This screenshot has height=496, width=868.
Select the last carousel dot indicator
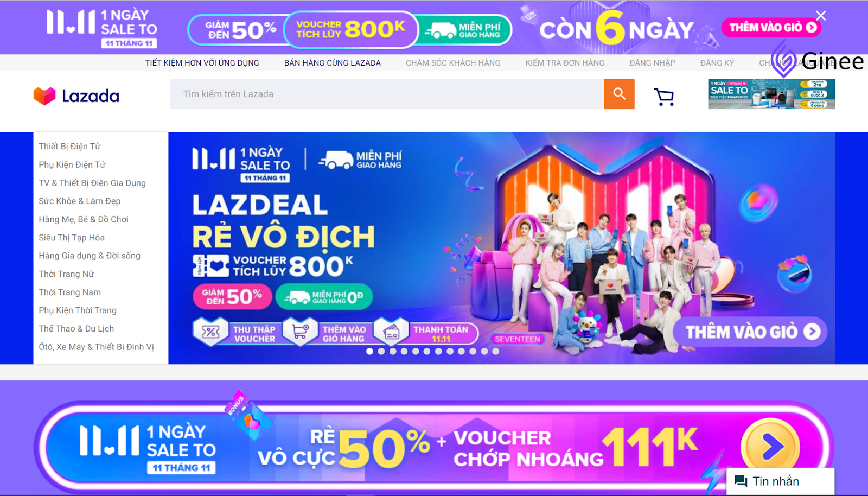point(495,351)
